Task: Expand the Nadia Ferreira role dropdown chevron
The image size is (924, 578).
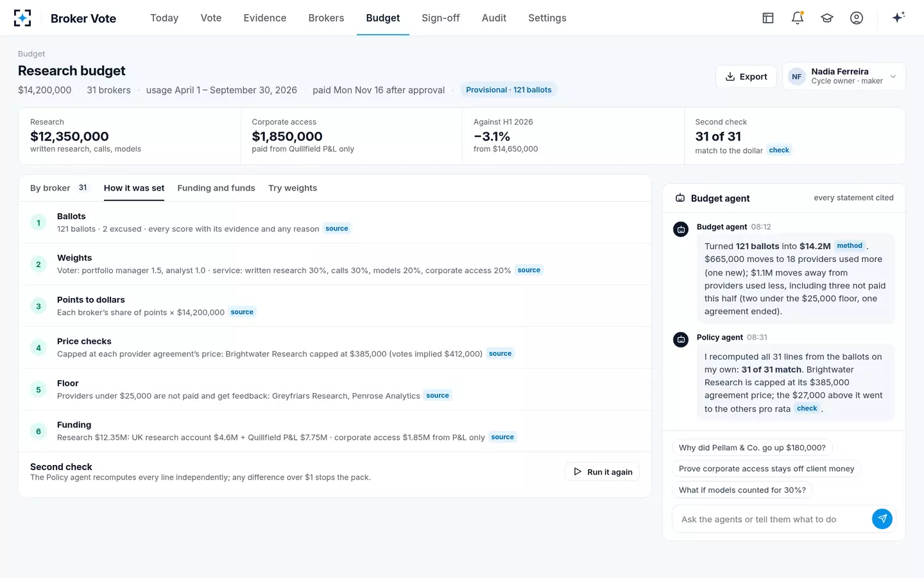Action: pos(893,76)
